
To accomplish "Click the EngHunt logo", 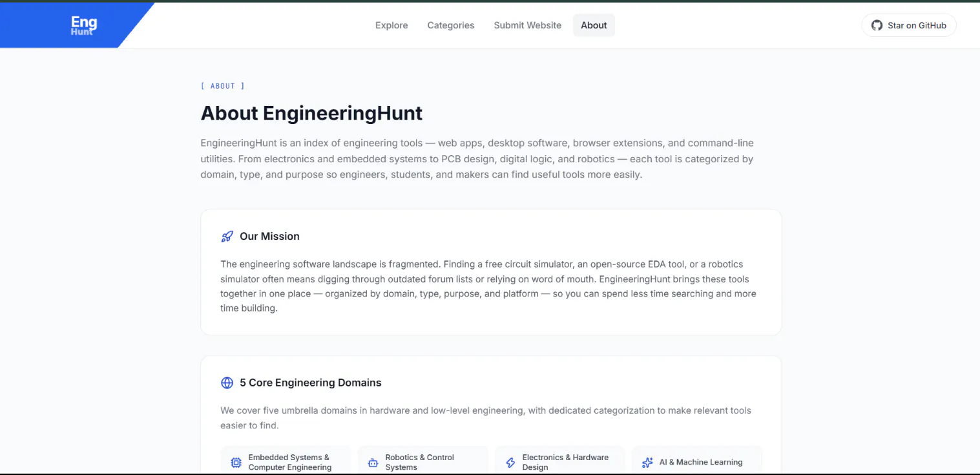I will pos(84,25).
